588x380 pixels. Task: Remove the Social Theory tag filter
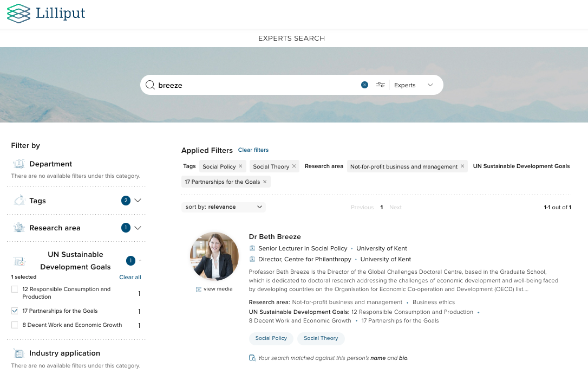(x=294, y=166)
